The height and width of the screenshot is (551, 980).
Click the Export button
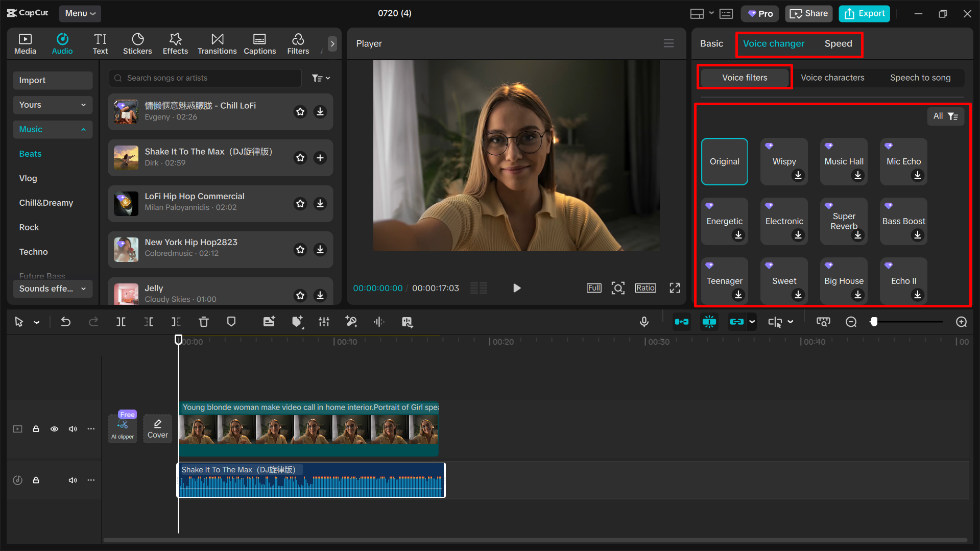[x=864, y=13]
